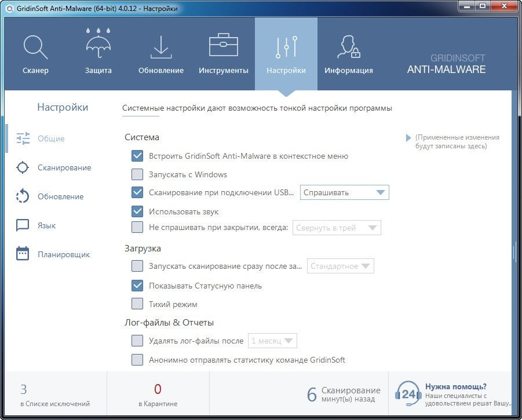522x420 pixels.
Task: Open the Информация user lock icon
Action: click(x=349, y=46)
